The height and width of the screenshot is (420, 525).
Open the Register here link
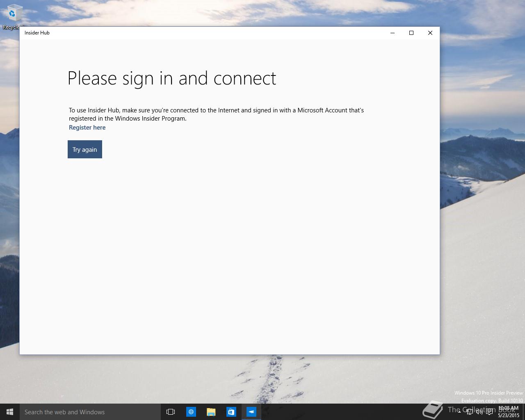tap(87, 128)
